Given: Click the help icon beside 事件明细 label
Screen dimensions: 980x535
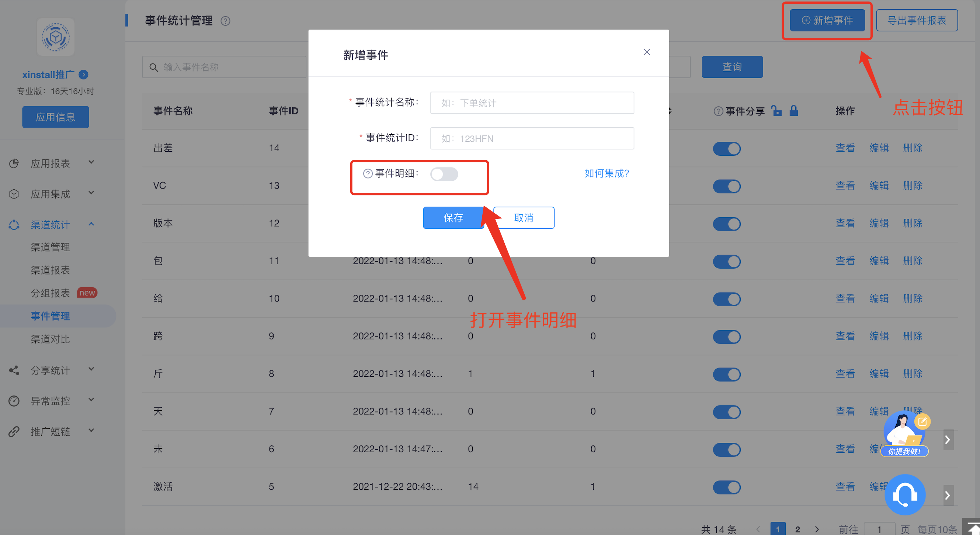Looking at the screenshot, I should tap(368, 174).
